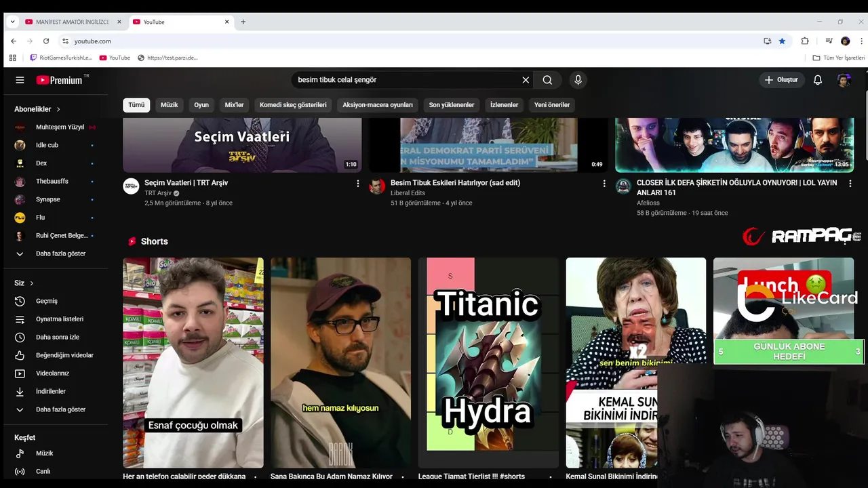Image resolution: width=868 pixels, height=488 pixels.
Task: Select the Tümü filter chip
Action: [x=136, y=105]
